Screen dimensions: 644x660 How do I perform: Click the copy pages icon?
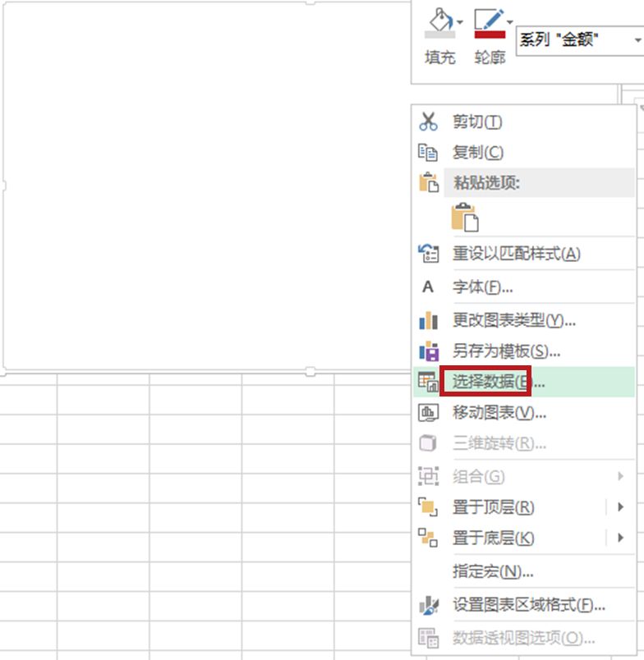click(428, 153)
